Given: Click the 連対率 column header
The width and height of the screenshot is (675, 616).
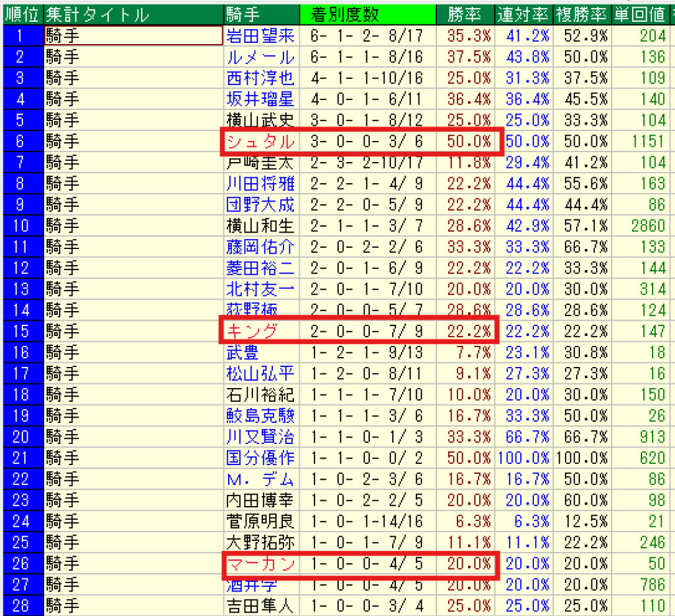Looking at the screenshot, I should [x=524, y=14].
